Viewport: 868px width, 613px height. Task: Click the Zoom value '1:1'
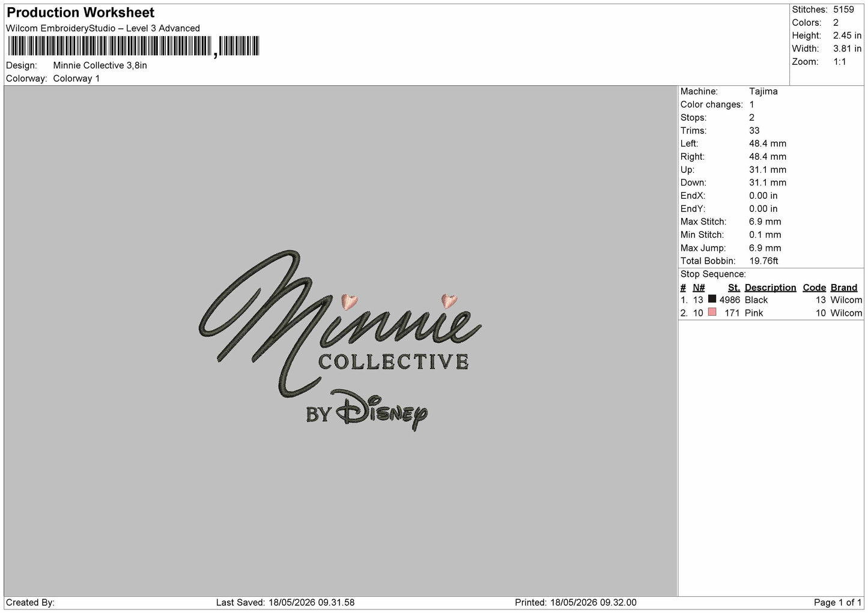(x=839, y=62)
